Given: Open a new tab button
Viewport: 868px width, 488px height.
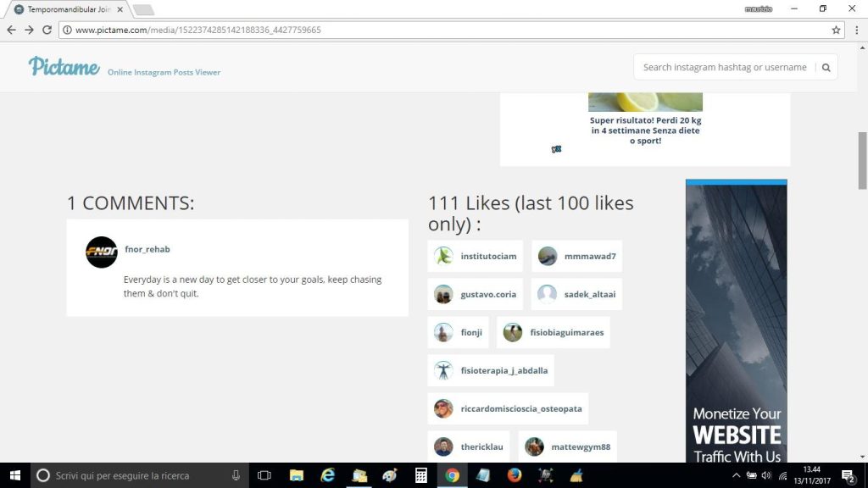Looking at the screenshot, I should [143, 9].
